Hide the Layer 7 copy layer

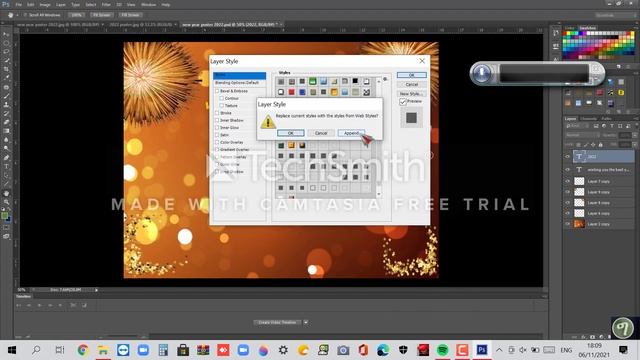567,181
